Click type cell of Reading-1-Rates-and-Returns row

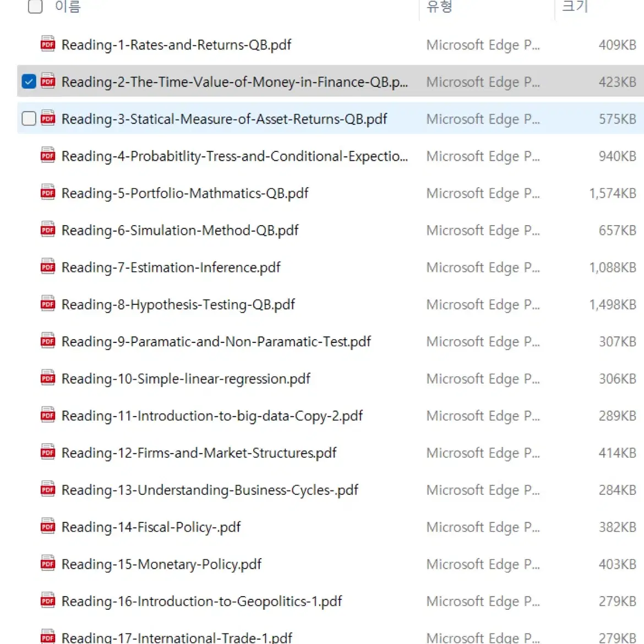click(483, 45)
